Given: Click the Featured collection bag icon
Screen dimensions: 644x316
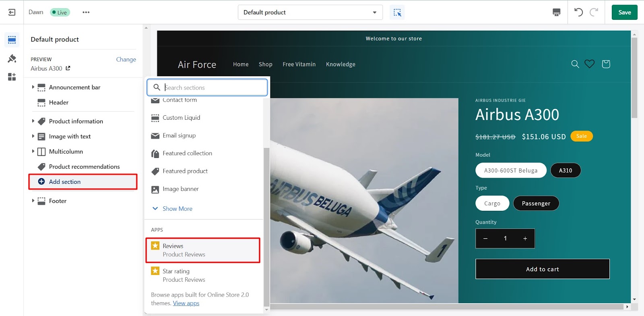Looking at the screenshot, I should [155, 154].
